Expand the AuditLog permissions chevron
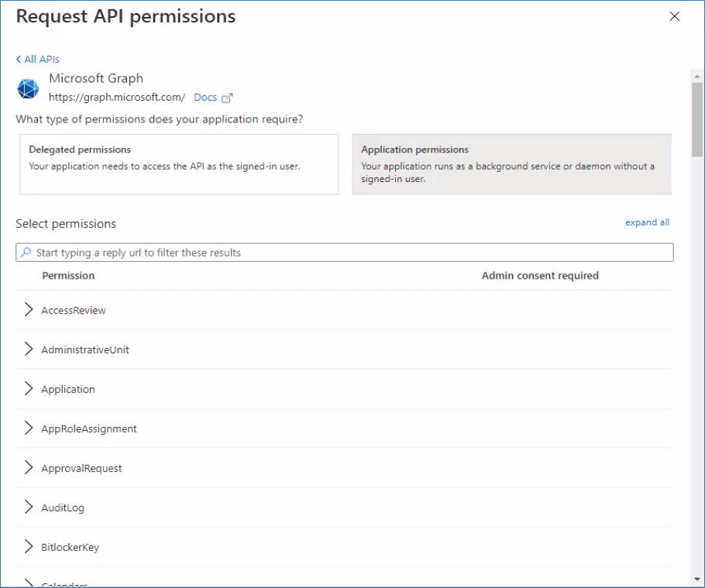The image size is (705, 588). 29,507
